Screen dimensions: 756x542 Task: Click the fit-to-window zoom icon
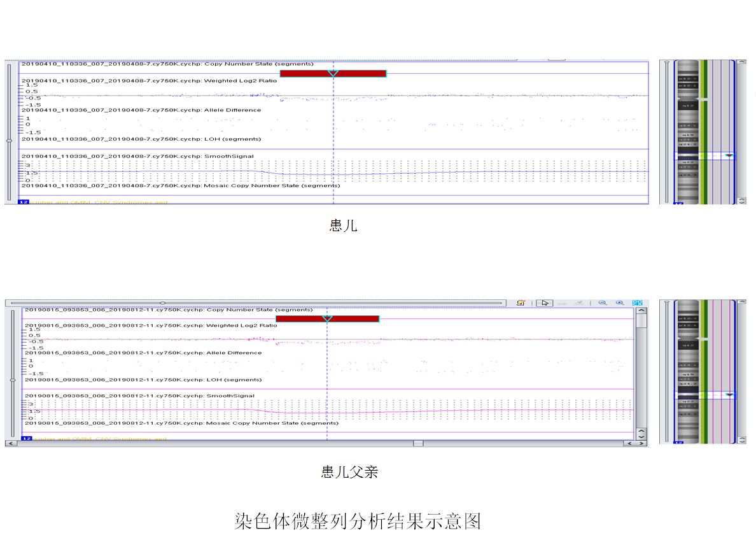pos(638,303)
